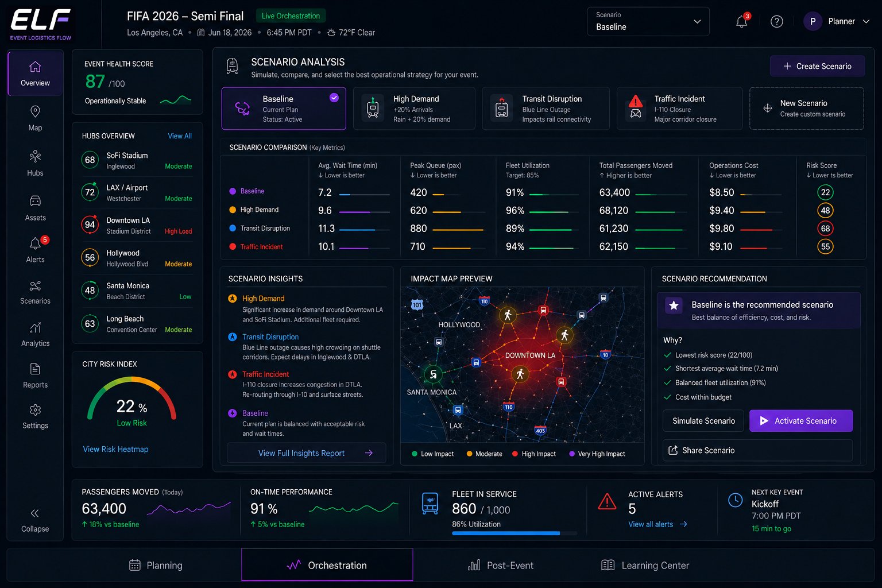Click the fleet utilization progress bar
This screenshot has height=588, width=882.
(x=514, y=533)
